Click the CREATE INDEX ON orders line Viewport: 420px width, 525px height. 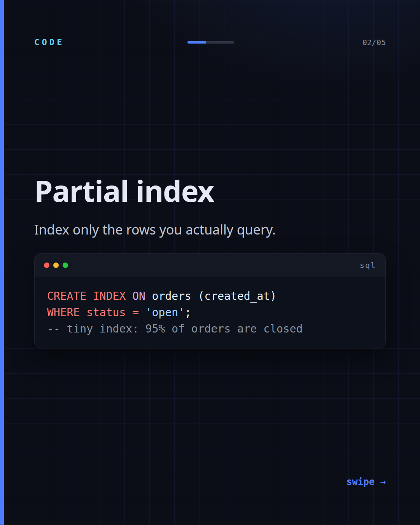pyautogui.click(x=161, y=296)
